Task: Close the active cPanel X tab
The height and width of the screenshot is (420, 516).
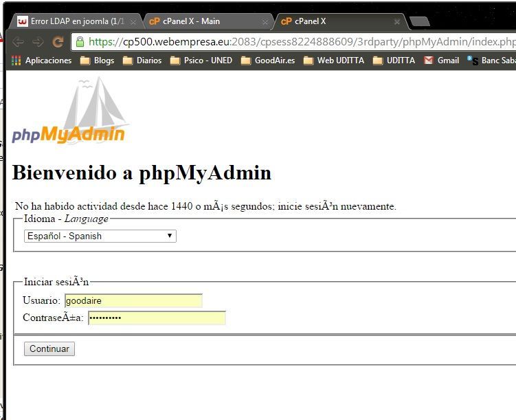Action: (x=397, y=22)
